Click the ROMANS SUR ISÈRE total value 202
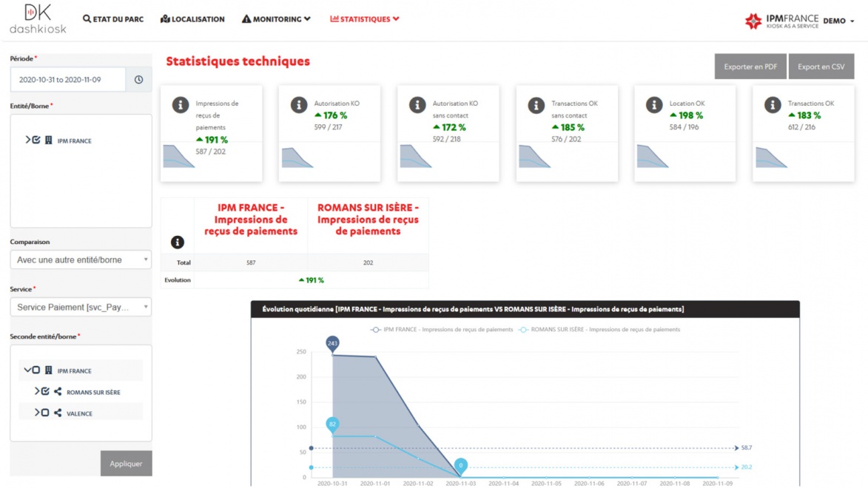 click(x=368, y=262)
